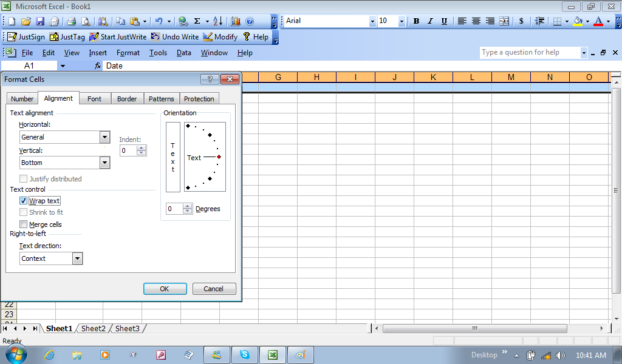
Task: Click the Degrees orientation input field
Action: click(x=174, y=209)
